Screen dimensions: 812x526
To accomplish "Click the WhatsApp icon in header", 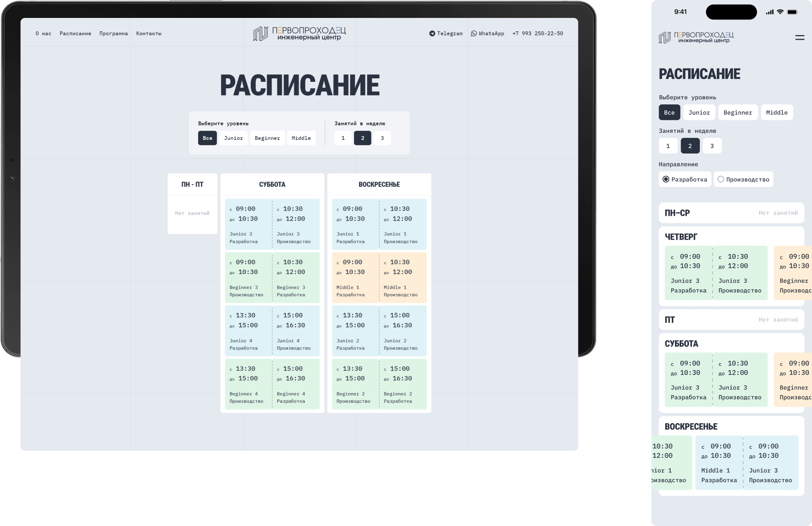I will tap(474, 34).
